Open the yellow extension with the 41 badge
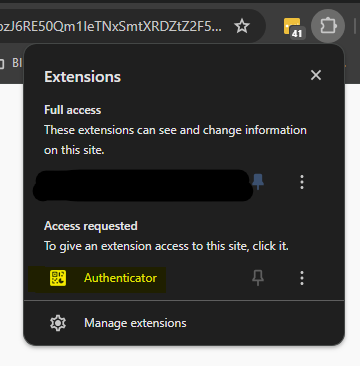Screen dimensions: 360x366 (x=294, y=27)
